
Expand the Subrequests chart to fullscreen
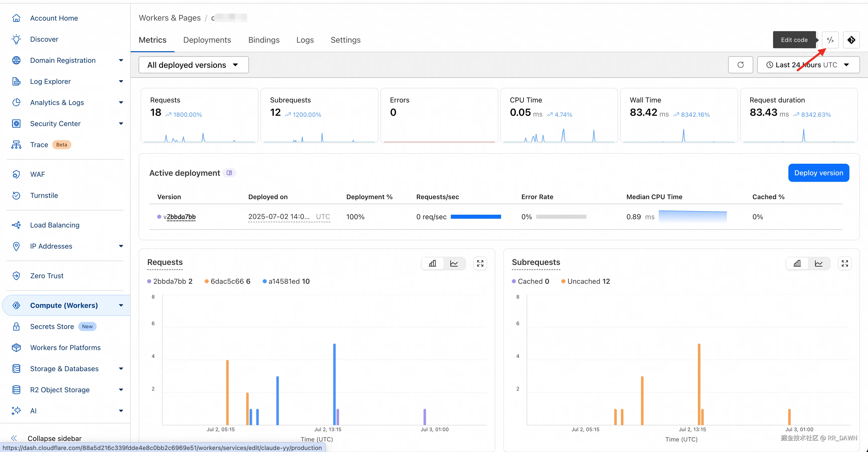click(844, 263)
